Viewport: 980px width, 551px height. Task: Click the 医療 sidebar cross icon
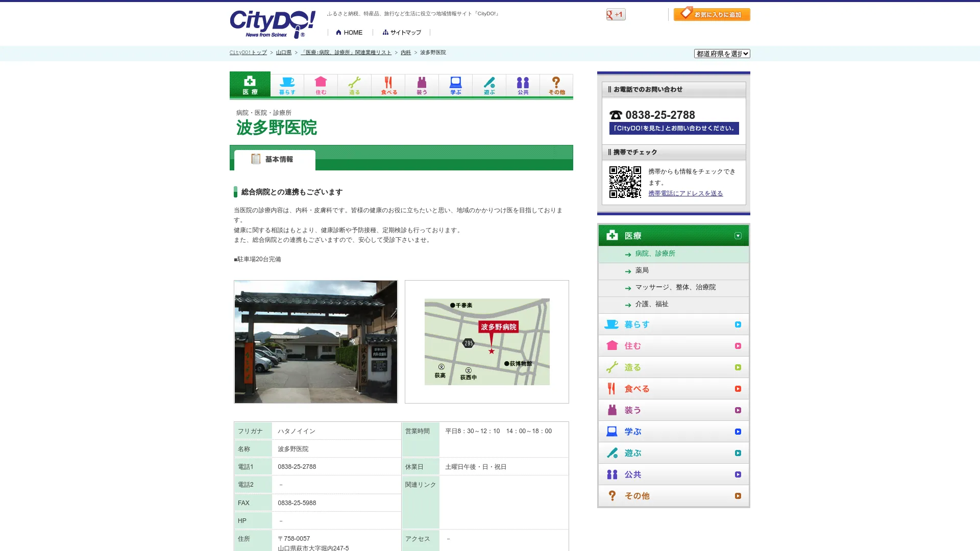[x=612, y=235]
